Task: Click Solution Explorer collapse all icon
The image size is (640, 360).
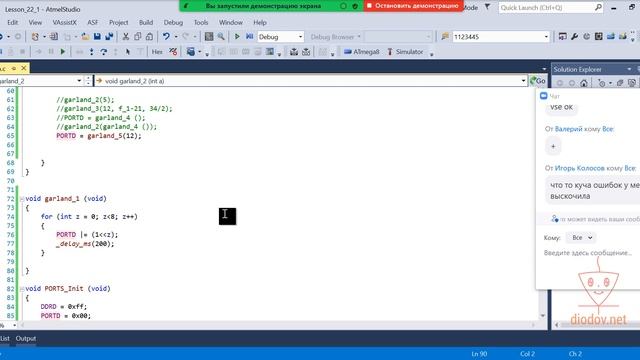Action: [620, 83]
